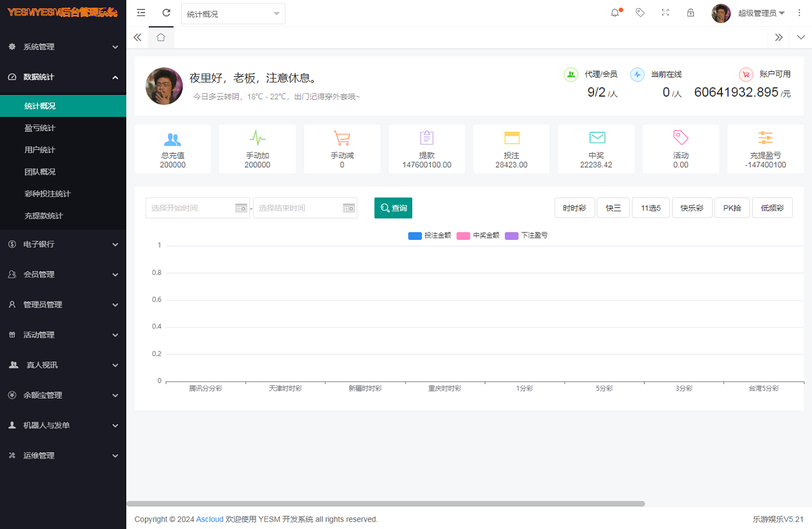812x529 pixels.
Task: Toggle fullscreen mode icon
Action: [665, 12]
